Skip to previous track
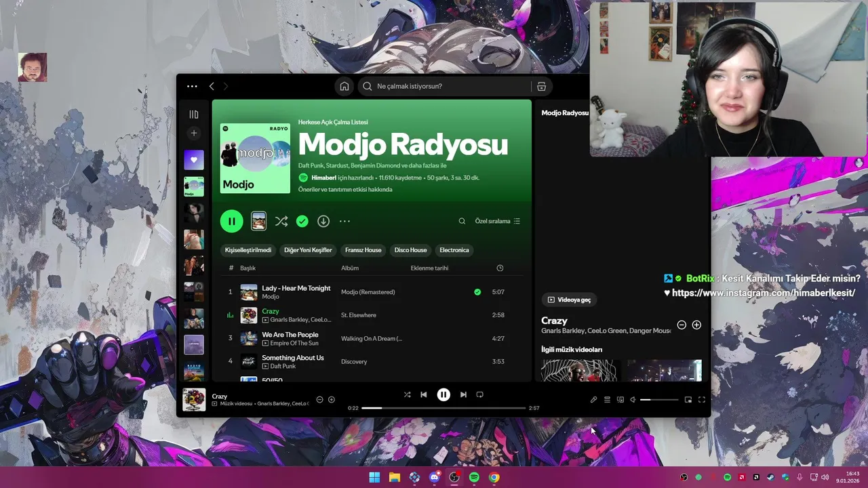The image size is (868, 488). click(424, 394)
